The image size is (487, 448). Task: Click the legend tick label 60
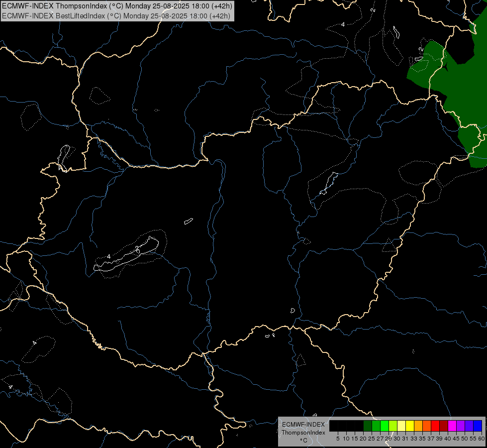[482, 439]
